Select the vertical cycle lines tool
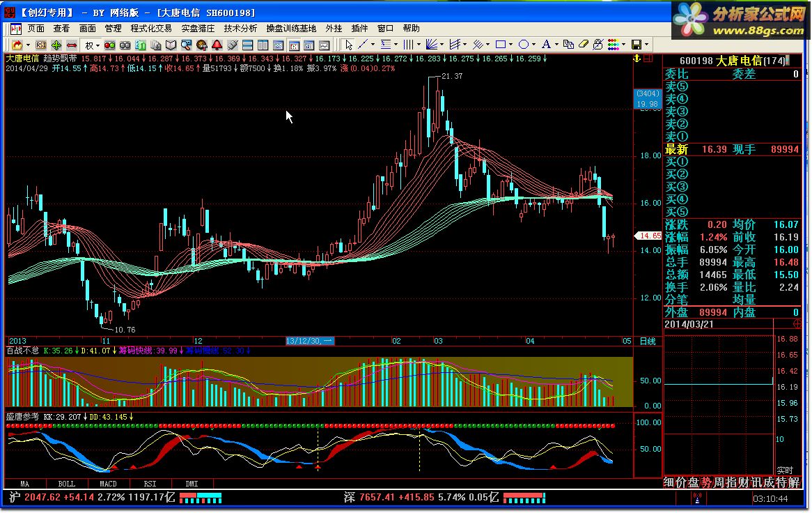The width and height of the screenshot is (812, 513). click(x=409, y=45)
